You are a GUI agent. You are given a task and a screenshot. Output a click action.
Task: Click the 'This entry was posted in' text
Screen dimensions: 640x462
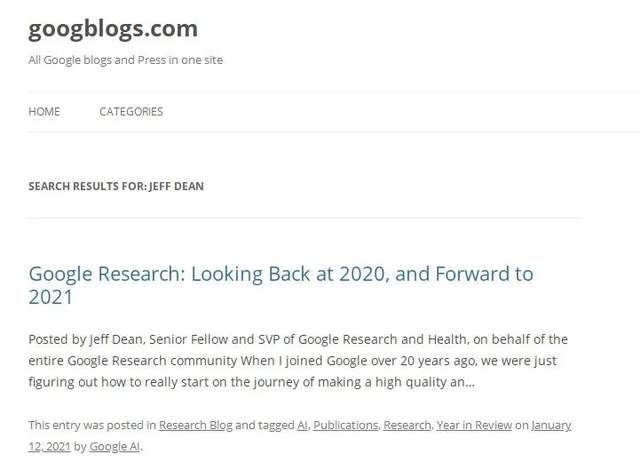[x=92, y=425]
